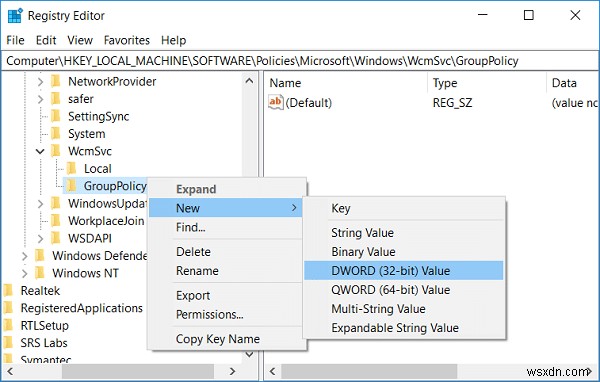Click the tree pane scroll left arrow
Screen dimensions: 600x382
tap(10, 371)
